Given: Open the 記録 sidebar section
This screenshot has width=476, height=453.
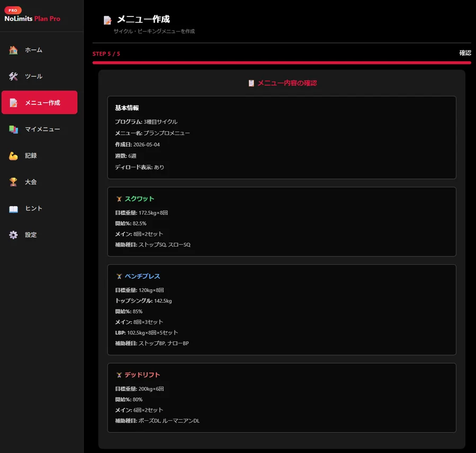Looking at the screenshot, I should (40, 156).
